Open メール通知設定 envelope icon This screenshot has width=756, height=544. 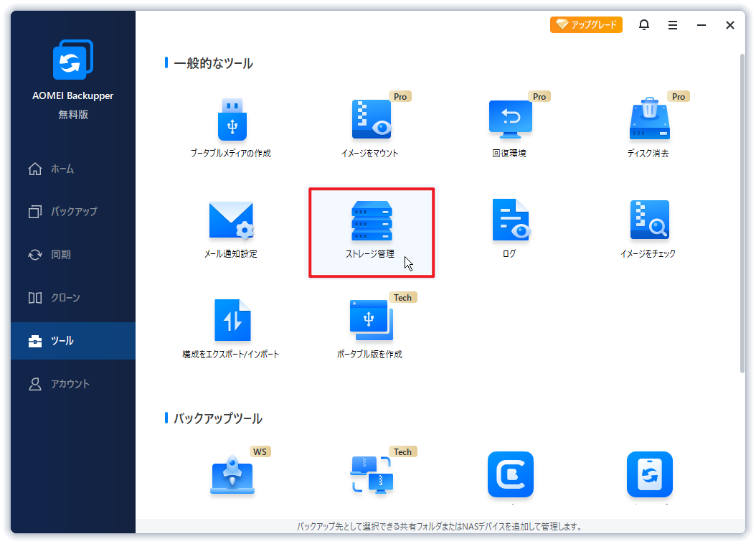pyautogui.click(x=232, y=220)
